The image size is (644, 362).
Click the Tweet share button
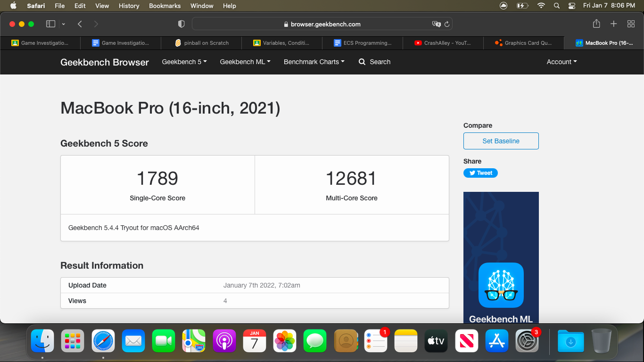[480, 173]
